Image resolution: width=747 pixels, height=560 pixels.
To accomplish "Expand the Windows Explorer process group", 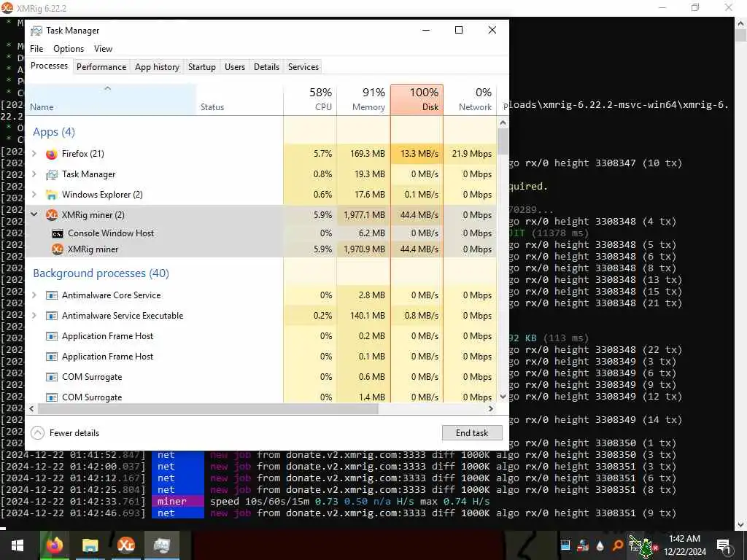I will tap(34, 194).
